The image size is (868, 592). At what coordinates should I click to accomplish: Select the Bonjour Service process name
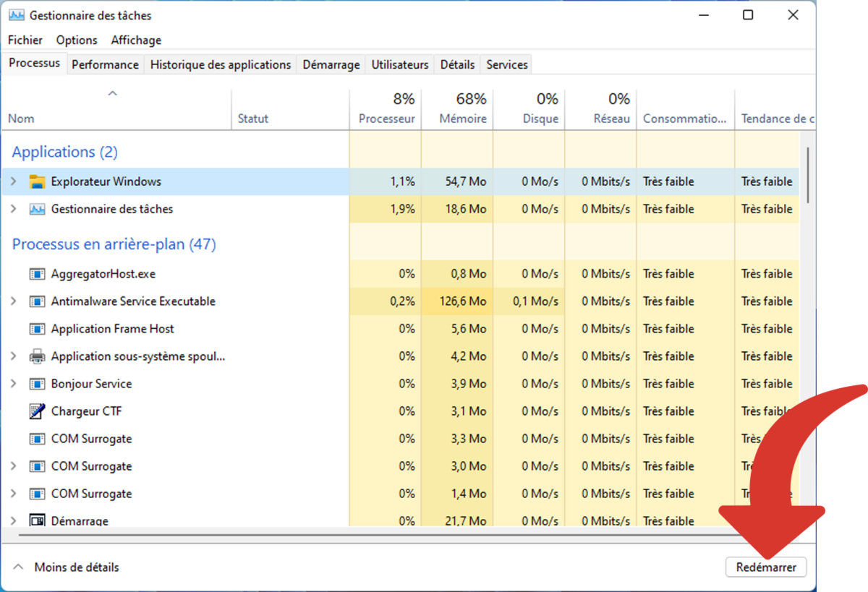91,384
